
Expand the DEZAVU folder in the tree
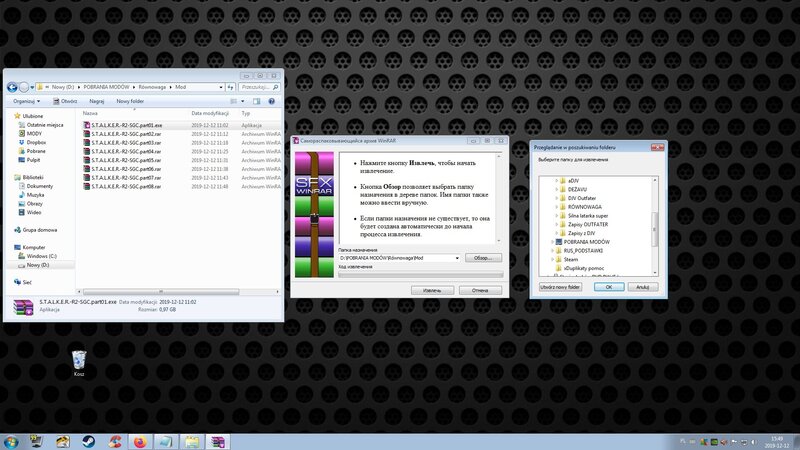556,188
